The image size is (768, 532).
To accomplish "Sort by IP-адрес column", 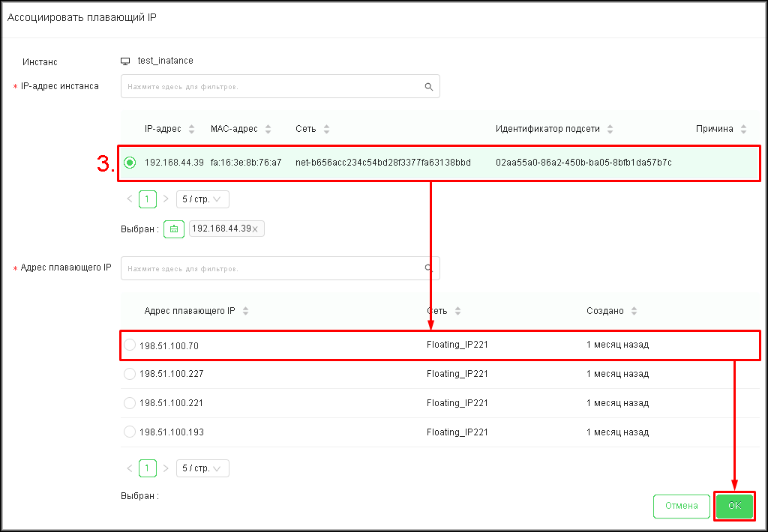I will 191,129.
